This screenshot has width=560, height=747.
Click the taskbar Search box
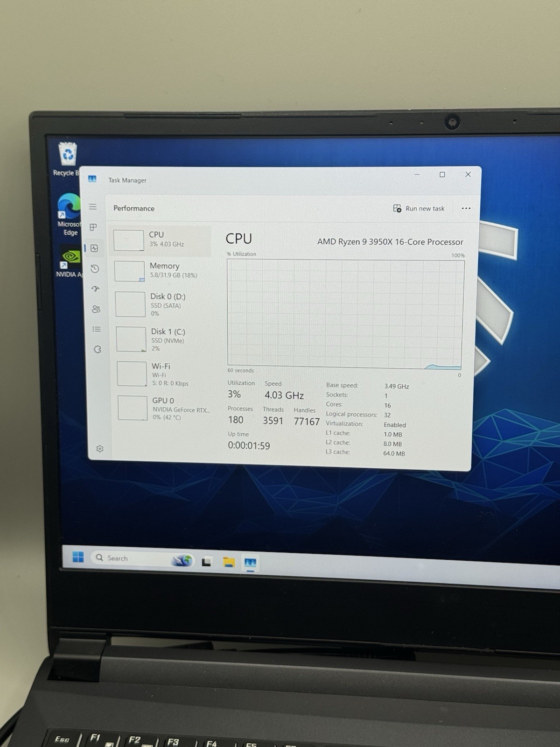pyautogui.click(x=143, y=558)
